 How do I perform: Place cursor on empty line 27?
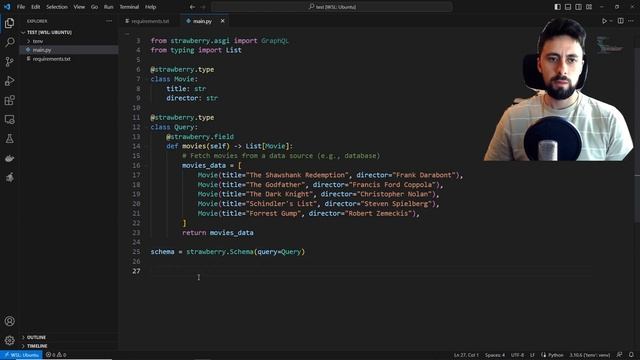(371, 271)
